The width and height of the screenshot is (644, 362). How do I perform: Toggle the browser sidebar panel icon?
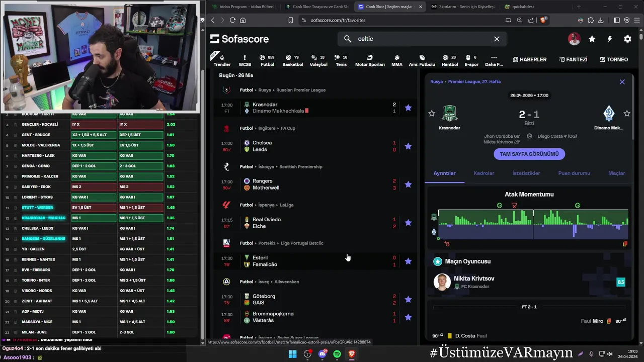(x=617, y=20)
